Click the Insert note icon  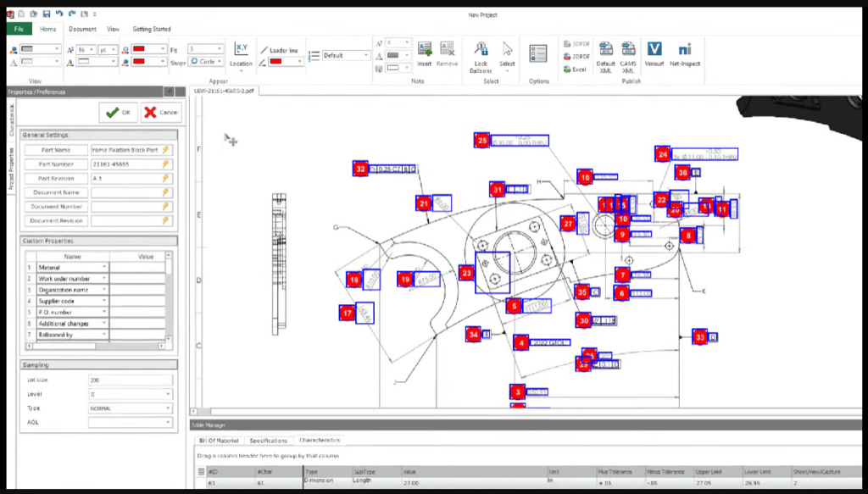click(x=424, y=51)
